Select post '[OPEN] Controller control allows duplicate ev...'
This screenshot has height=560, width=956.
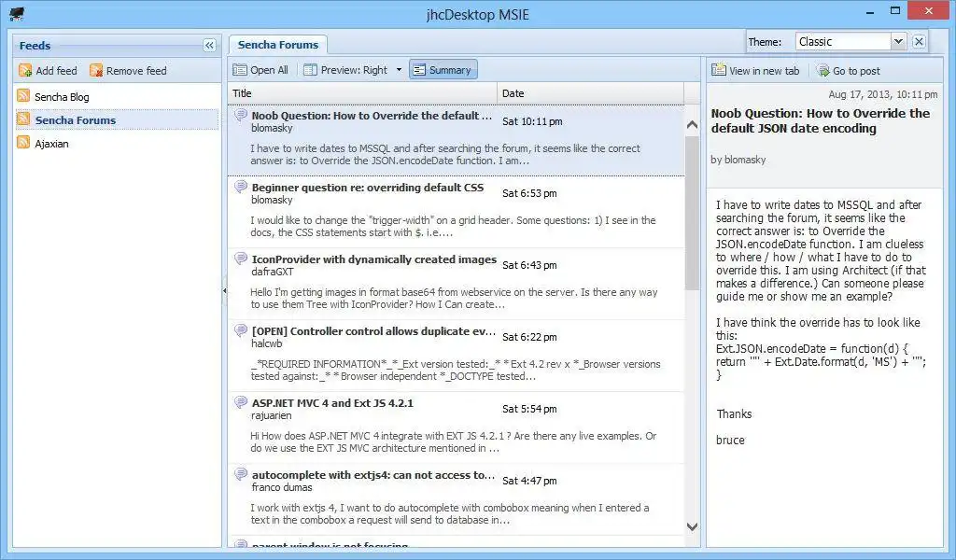tap(373, 331)
